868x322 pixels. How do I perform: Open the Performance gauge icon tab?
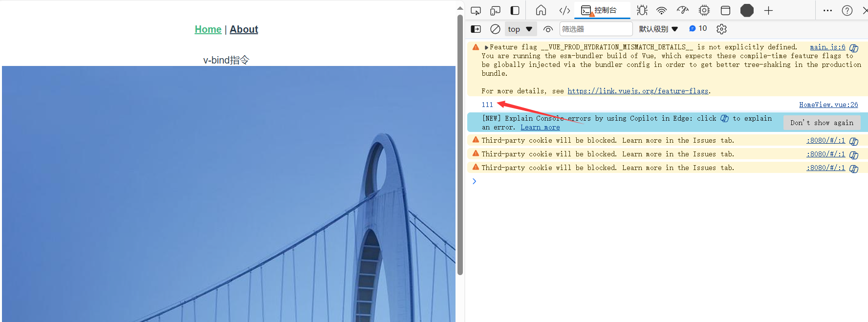[683, 10]
